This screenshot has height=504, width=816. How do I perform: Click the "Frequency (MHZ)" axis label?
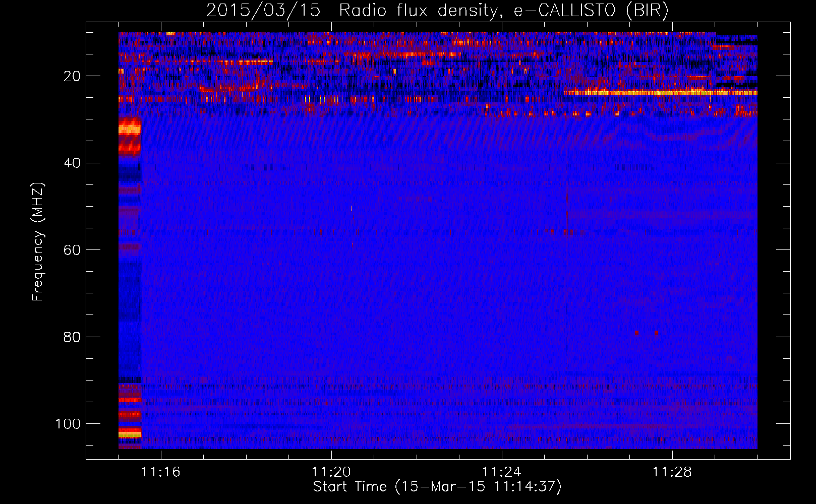tap(38, 242)
